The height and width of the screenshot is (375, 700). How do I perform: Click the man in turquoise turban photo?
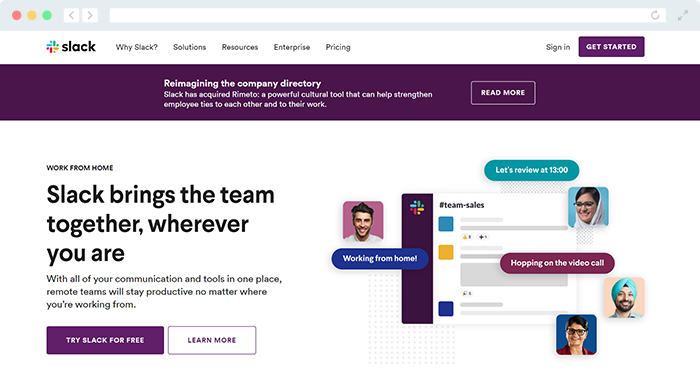(x=624, y=297)
